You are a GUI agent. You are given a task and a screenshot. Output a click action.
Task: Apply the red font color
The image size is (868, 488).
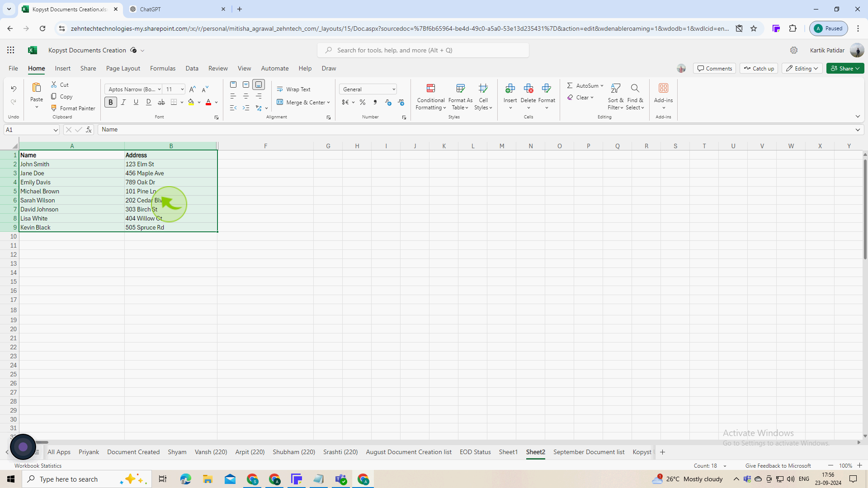pyautogui.click(x=208, y=102)
